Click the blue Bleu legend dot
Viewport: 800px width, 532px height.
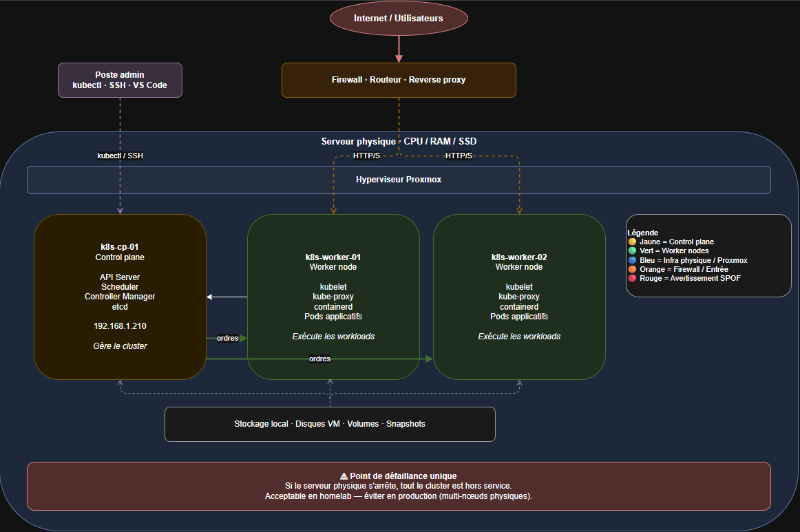pos(632,260)
